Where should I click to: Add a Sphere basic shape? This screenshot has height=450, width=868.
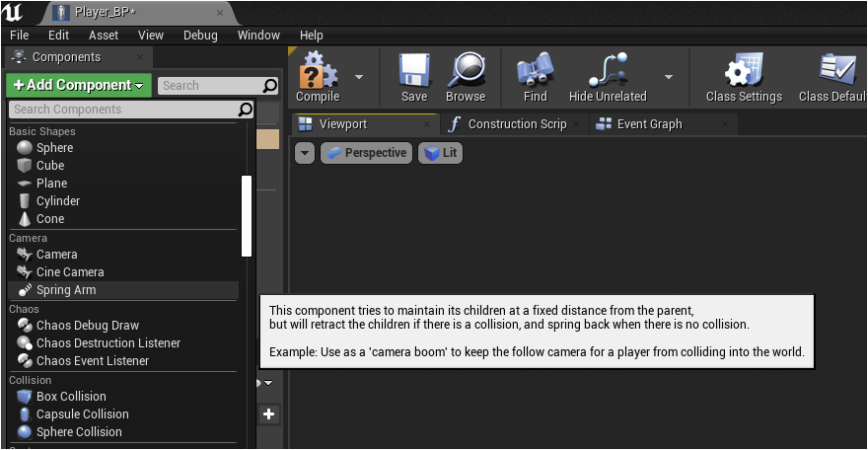coord(123,148)
